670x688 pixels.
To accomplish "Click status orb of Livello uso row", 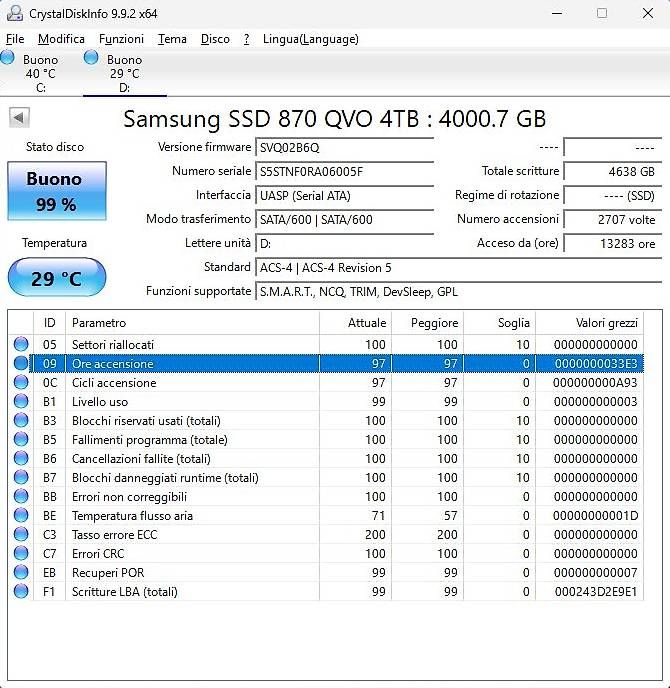I will [x=21, y=401].
